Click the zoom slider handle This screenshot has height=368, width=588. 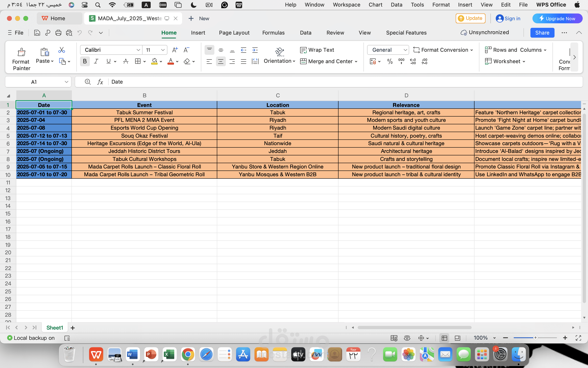(535, 338)
